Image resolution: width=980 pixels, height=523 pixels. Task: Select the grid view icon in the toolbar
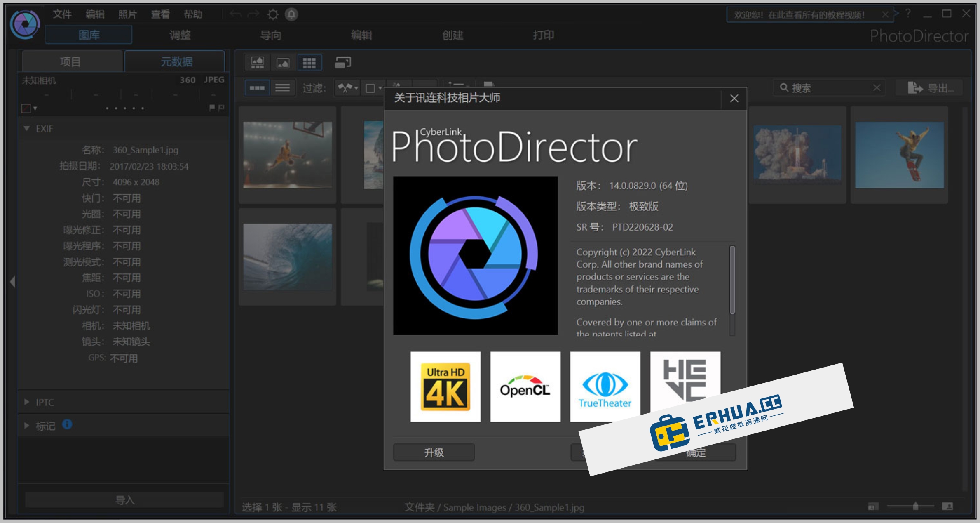tap(310, 62)
